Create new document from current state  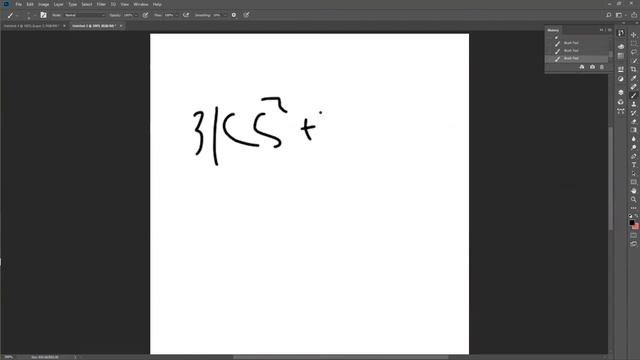coord(582,67)
